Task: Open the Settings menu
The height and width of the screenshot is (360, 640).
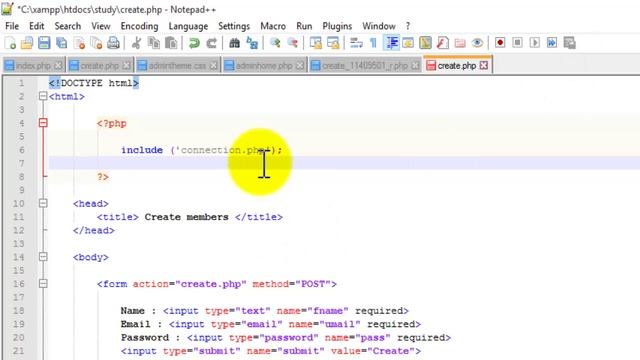Action: click(234, 26)
